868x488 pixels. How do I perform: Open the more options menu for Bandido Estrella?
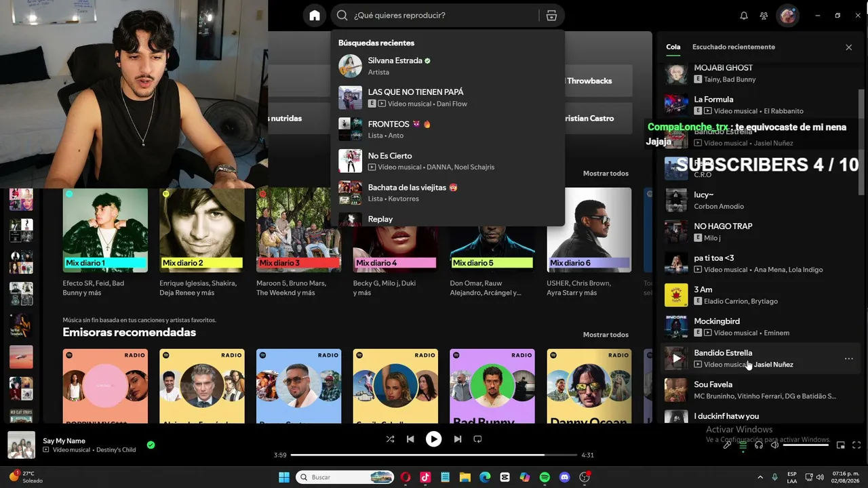(848, 359)
